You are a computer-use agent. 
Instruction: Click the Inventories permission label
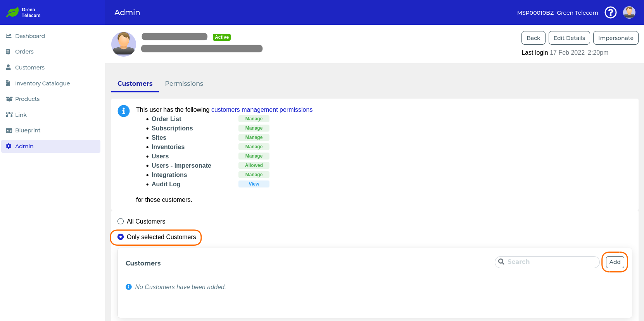pyautogui.click(x=168, y=147)
